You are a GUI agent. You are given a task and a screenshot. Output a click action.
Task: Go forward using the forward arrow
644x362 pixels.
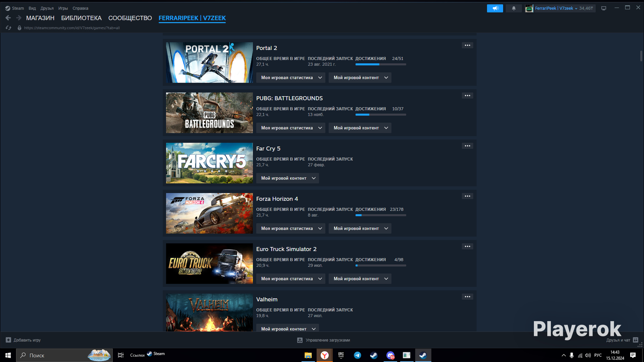pos(18,18)
